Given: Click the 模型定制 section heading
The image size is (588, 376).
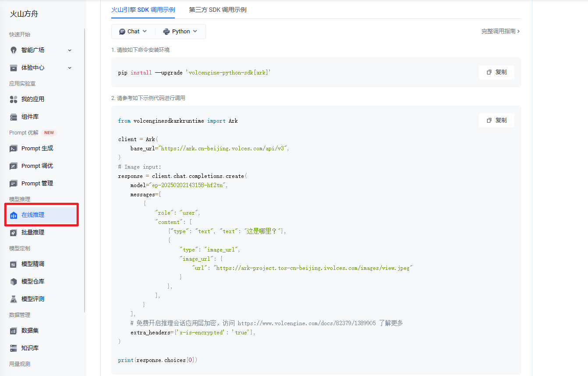Looking at the screenshot, I should coord(20,248).
